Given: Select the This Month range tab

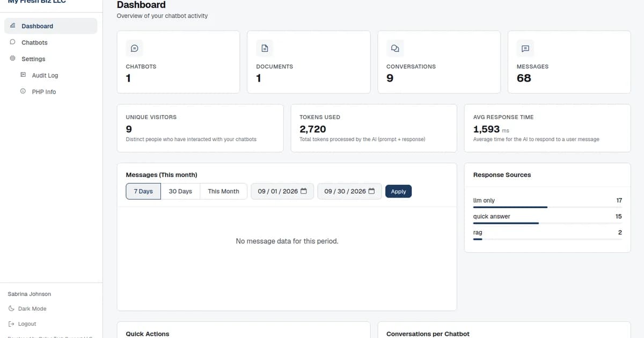Looking at the screenshot, I should (x=223, y=191).
